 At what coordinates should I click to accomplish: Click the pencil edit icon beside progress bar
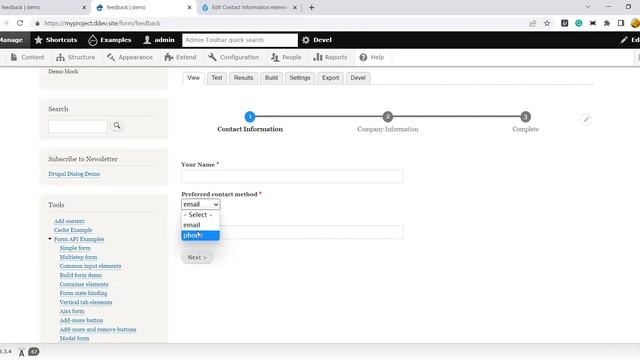(x=586, y=119)
